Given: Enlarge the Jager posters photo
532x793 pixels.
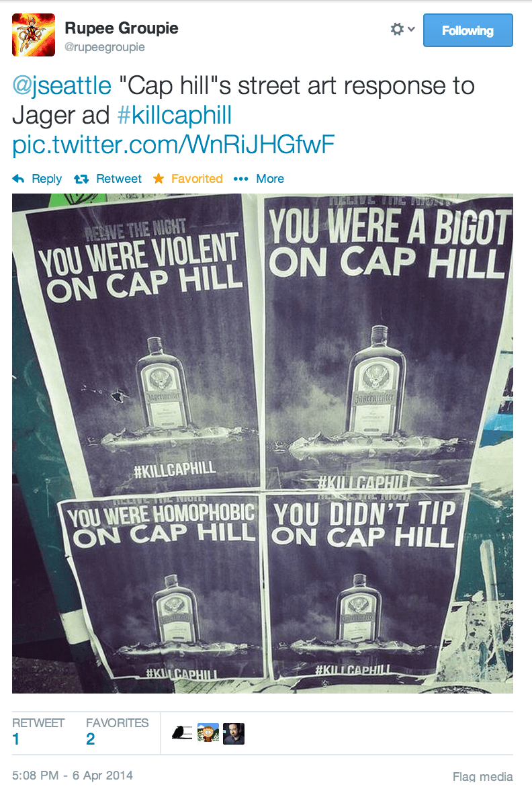Looking at the screenshot, I should point(263,444).
